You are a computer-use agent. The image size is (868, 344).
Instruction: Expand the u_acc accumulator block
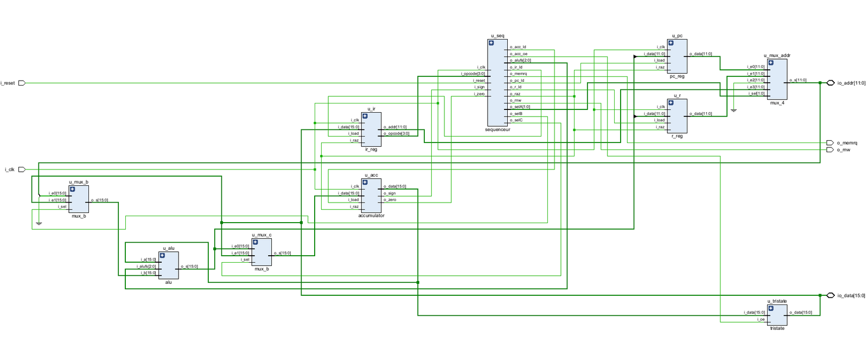click(365, 183)
